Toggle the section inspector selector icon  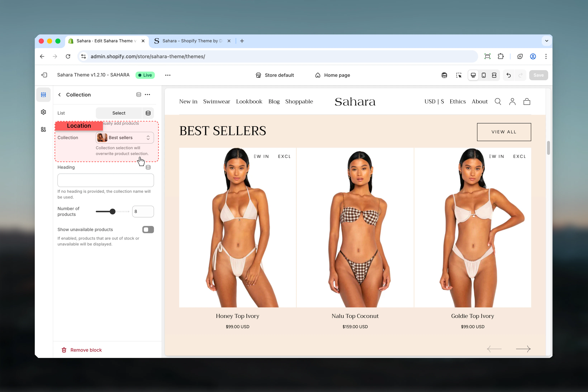pyautogui.click(x=459, y=75)
